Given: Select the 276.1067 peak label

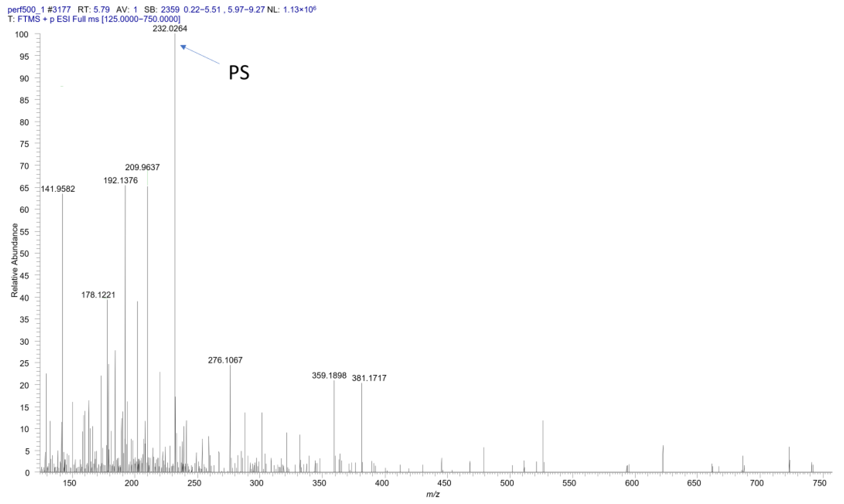Looking at the screenshot, I should click(225, 360).
